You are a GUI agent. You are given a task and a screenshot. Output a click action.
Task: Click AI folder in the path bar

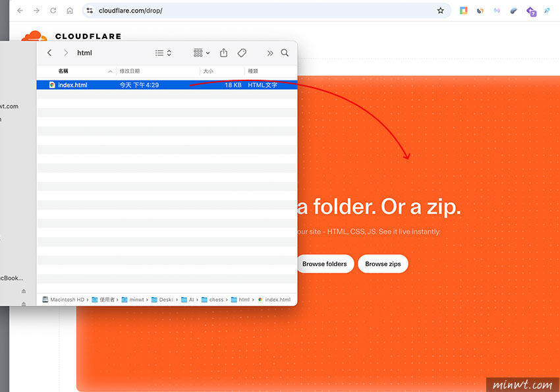tap(188, 300)
